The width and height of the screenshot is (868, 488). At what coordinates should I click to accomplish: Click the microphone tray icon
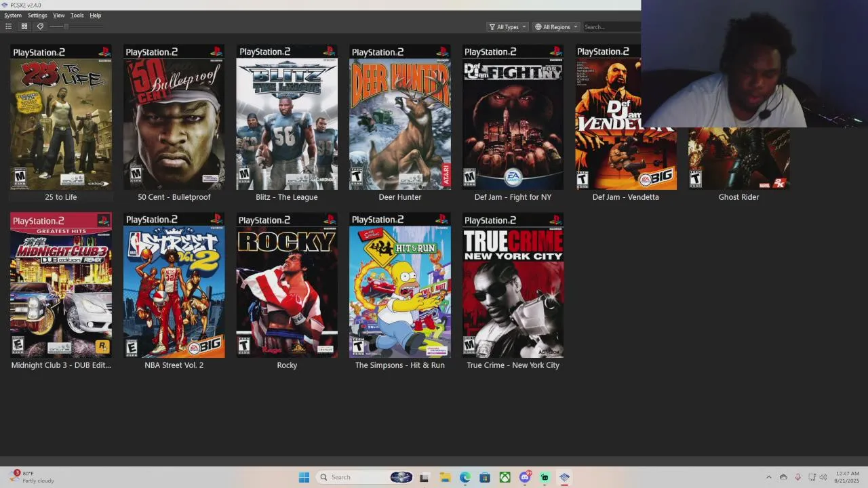click(x=797, y=477)
